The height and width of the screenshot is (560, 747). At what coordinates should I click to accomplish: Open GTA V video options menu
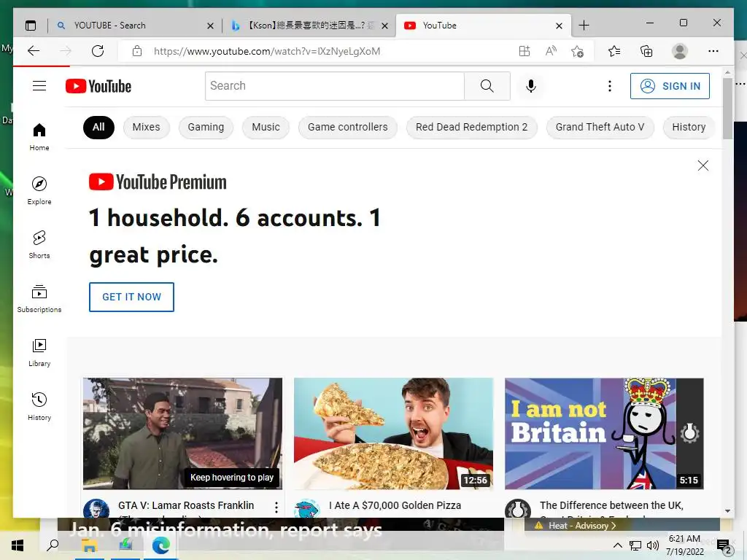276,507
